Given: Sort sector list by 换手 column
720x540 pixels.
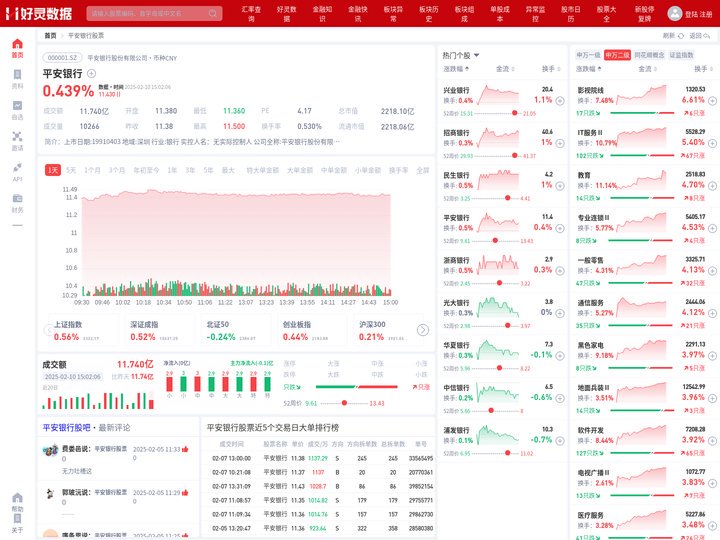Looking at the screenshot, I should [703, 69].
